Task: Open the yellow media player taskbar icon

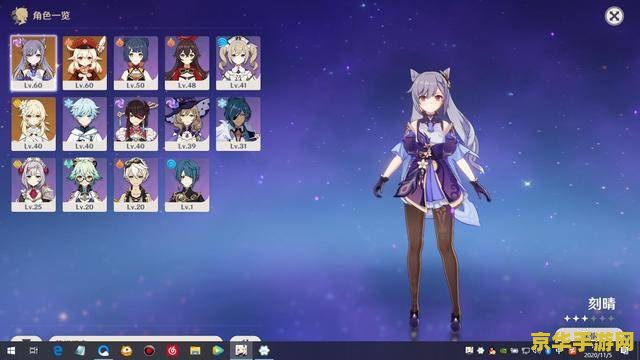Action: 127,351
